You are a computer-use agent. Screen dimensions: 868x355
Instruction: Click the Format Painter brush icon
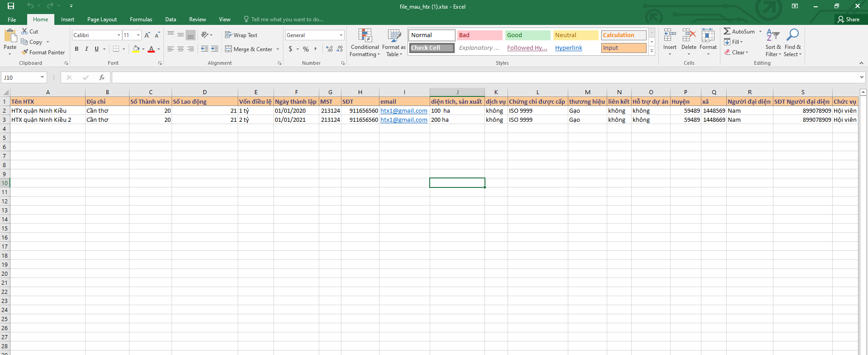(x=25, y=53)
